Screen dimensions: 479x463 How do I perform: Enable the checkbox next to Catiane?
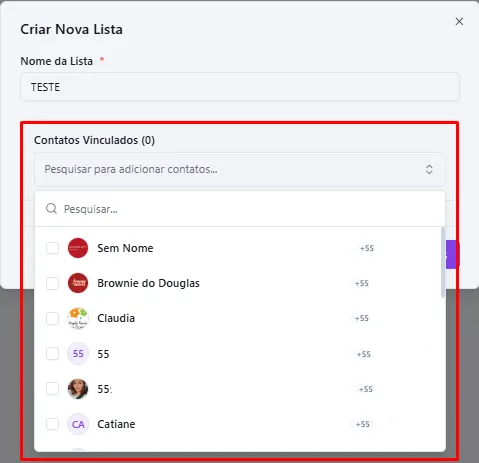[x=52, y=424]
